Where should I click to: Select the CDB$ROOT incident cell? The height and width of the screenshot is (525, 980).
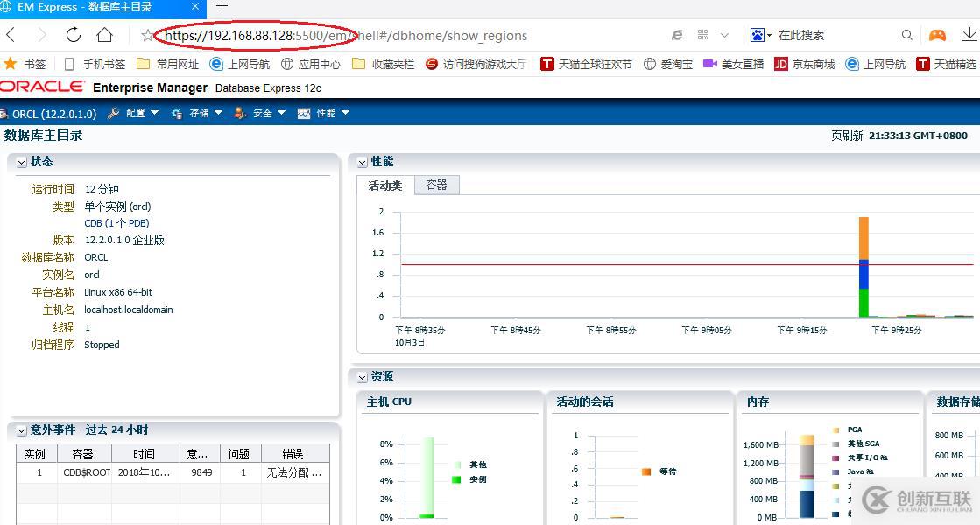tap(84, 472)
